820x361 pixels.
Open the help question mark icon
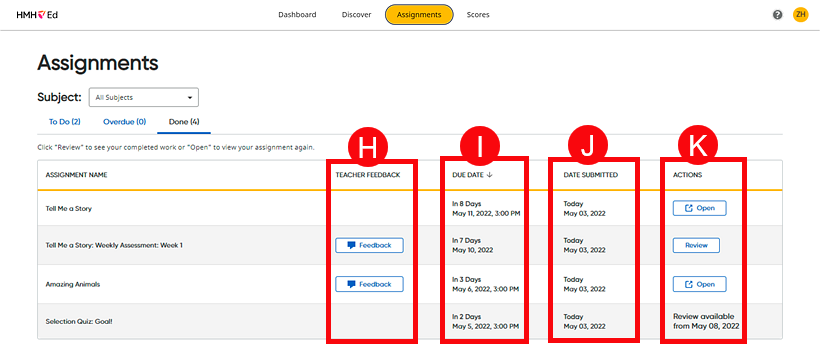[778, 15]
